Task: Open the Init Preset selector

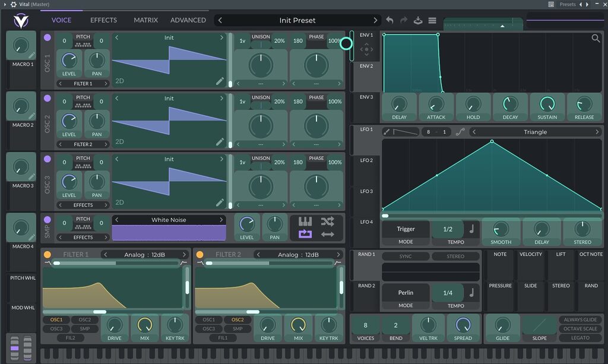Action: pyautogui.click(x=297, y=20)
